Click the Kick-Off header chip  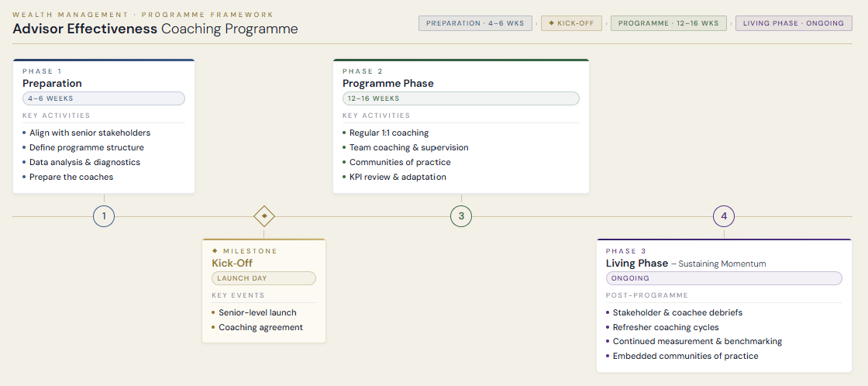pos(571,23)
